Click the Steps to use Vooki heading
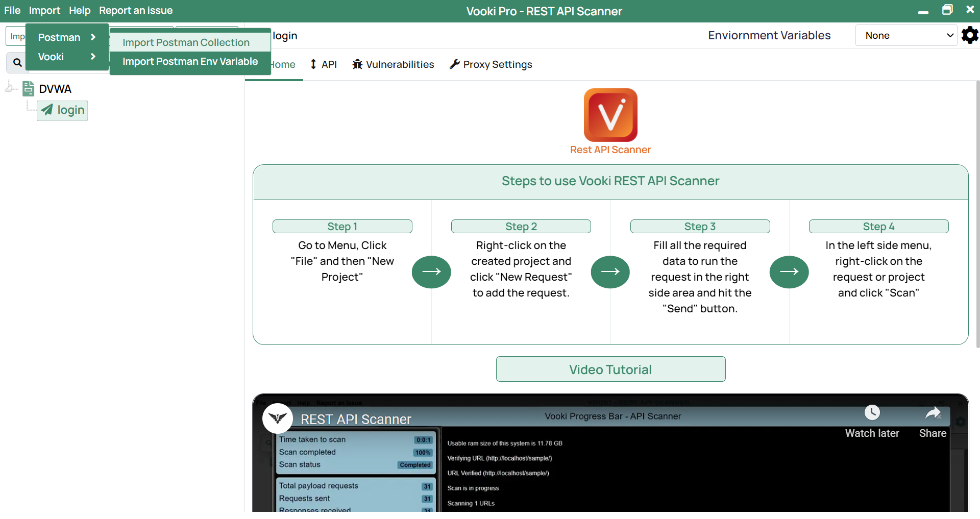This screenshot has height=519, width=980. click(610, 181)
